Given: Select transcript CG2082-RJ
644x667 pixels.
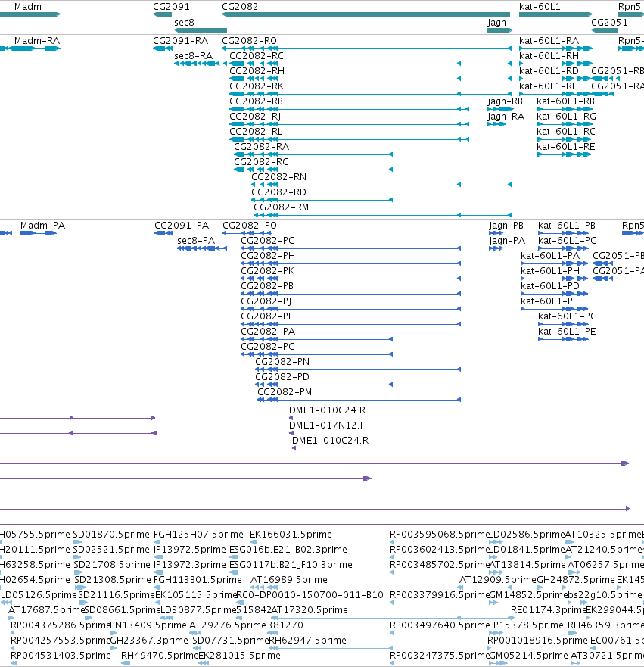Looking at the screenshot, I should point(255,117).
